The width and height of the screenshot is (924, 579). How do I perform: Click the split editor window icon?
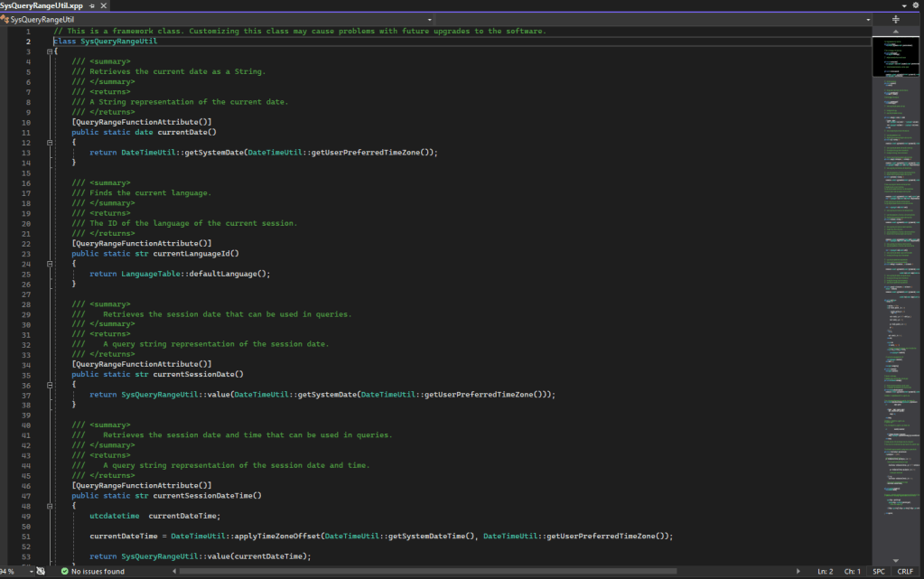coord(896,19)
